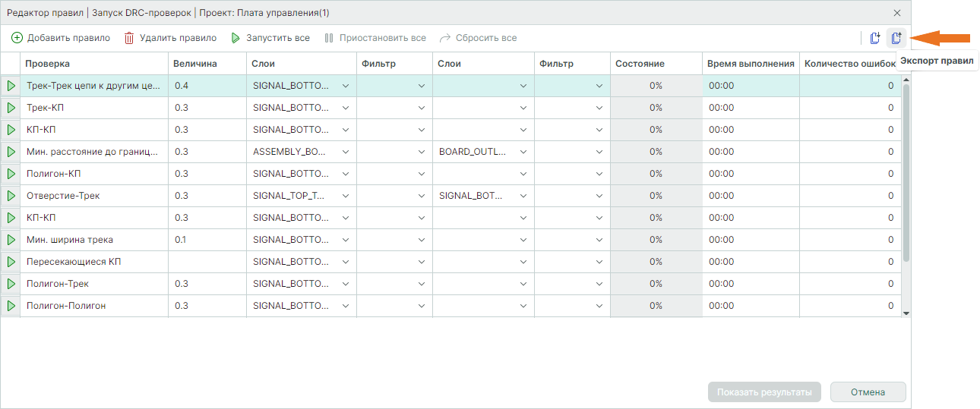Viewport: 980px width, 409px height.
Task: Edit the 0.4 value in first rule
Action: (205, 86)
